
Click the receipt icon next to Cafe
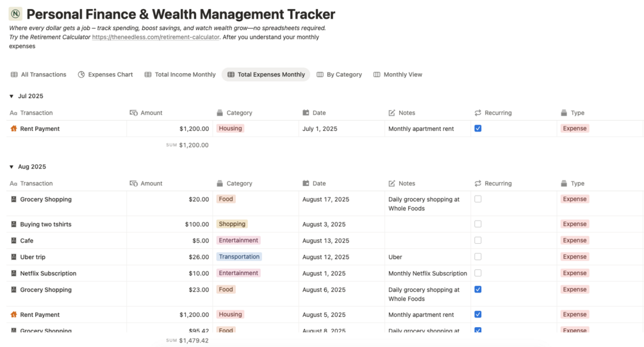13,241
